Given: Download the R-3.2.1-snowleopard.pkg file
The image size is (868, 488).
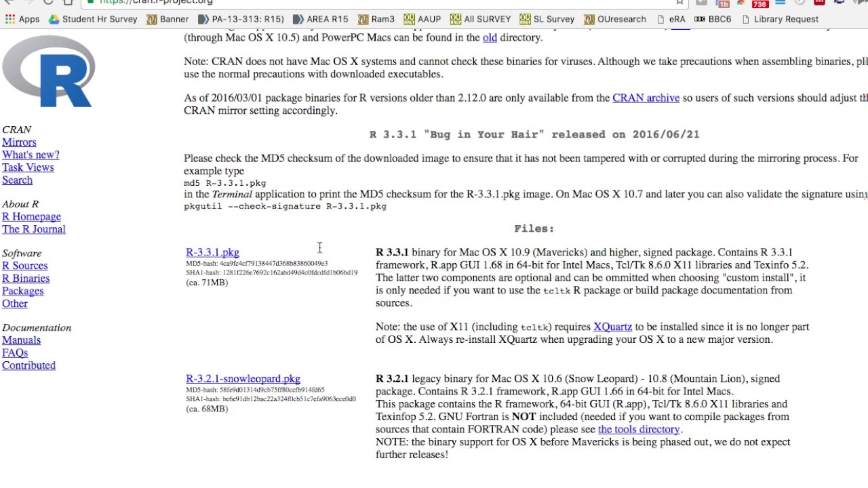Looking at the screenshot, I should tap(243, 379).
